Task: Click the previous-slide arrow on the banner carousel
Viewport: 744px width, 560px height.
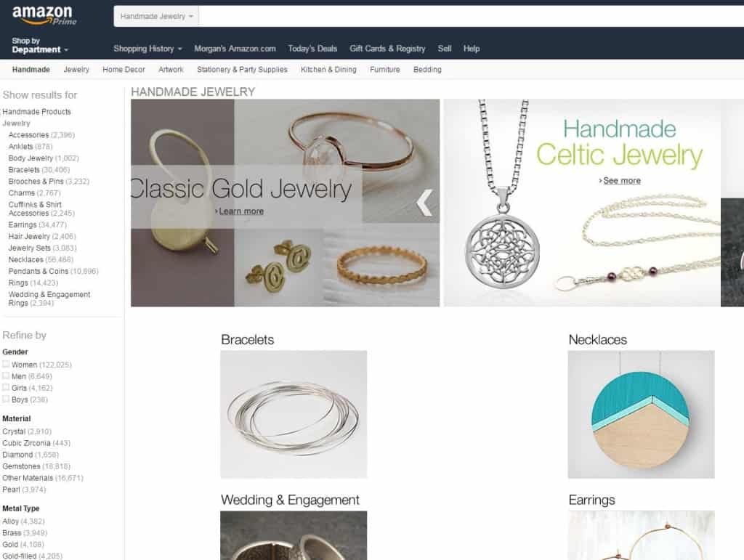Action: coord(424,203)
